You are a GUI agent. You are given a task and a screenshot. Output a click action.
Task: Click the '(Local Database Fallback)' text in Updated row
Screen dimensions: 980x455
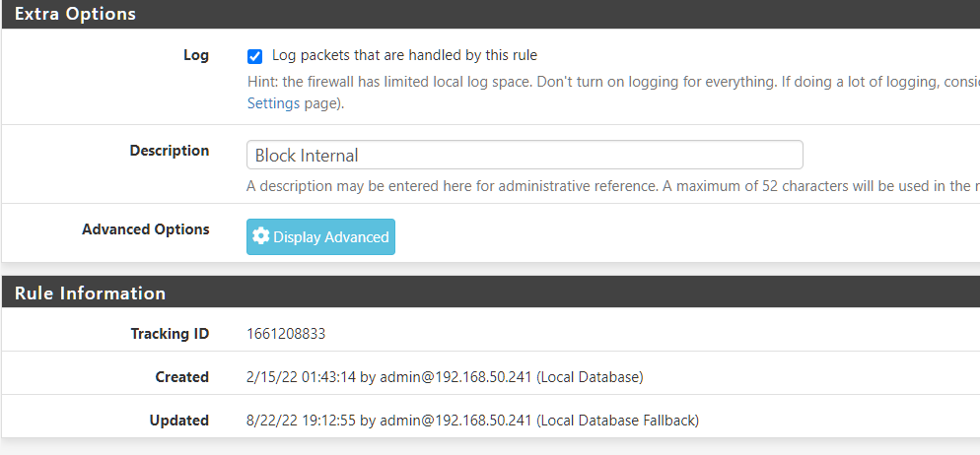click(617, 421)
